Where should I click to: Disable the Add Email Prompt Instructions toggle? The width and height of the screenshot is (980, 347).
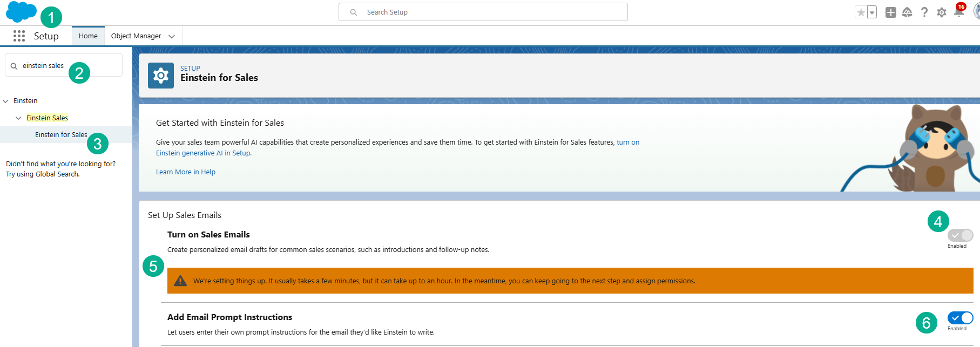coord(960,318)
